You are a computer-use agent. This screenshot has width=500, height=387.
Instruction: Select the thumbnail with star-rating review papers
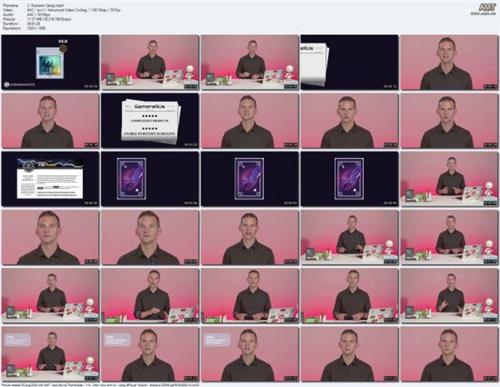click(x=150, y=120)
